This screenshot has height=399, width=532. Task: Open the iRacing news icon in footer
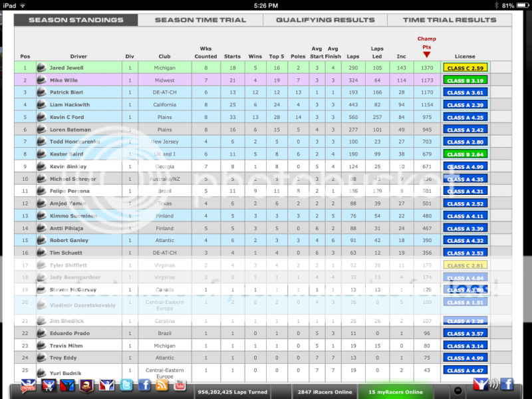tap(29, 385)
